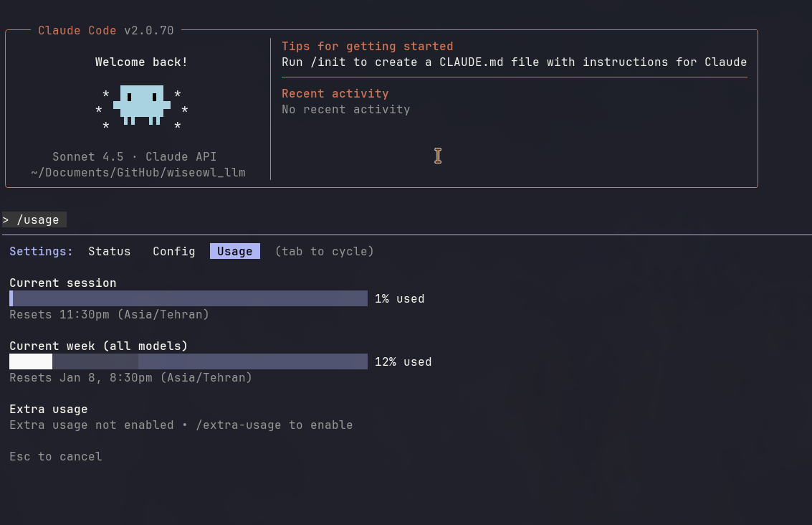
Task: Click the wiseowl_llm working directory path
Action: click(x=138, y=172)
